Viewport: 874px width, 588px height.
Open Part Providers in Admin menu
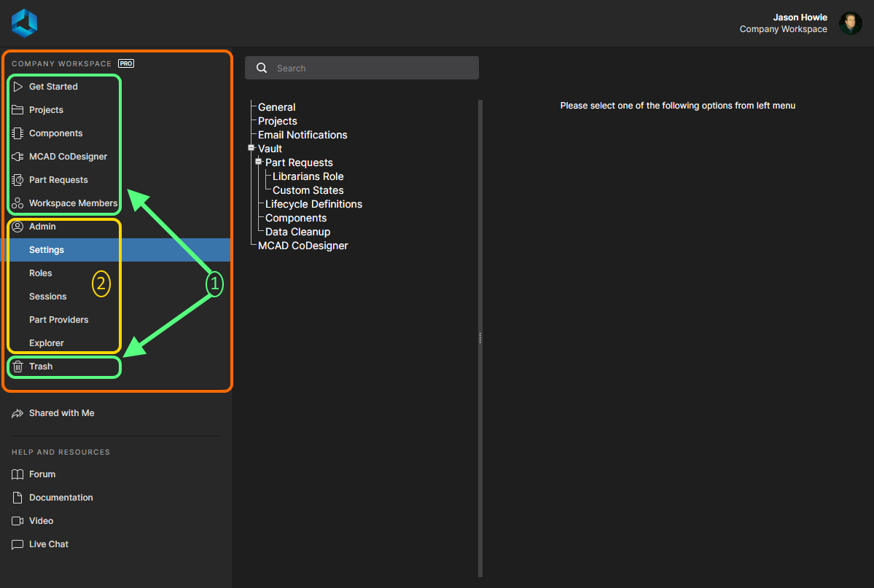(58, 320)
